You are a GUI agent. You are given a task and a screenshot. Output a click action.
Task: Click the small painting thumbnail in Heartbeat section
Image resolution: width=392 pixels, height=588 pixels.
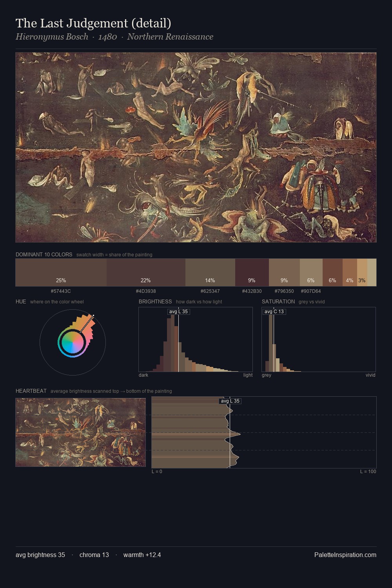[80, 432]
